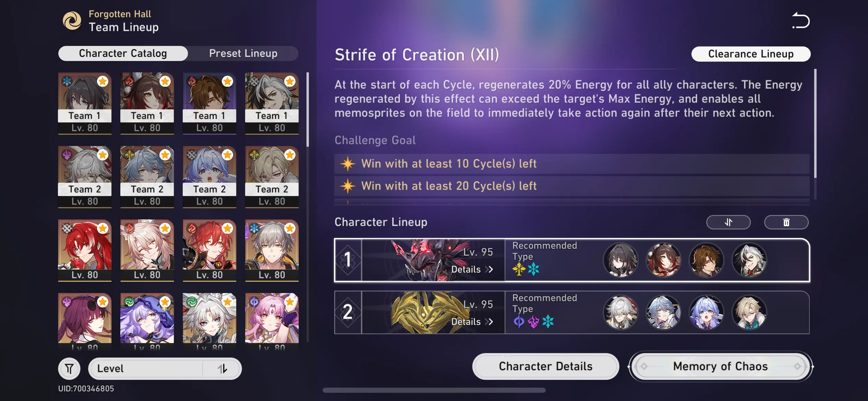
Task: Click the back arrow icon at top right
Action: coord(801,20)
